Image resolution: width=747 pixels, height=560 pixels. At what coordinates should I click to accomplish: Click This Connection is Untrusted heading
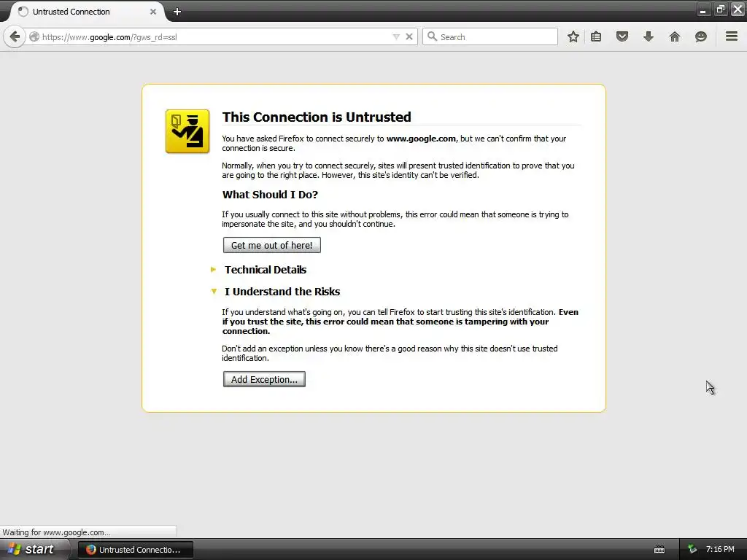[x=317, y=117]
